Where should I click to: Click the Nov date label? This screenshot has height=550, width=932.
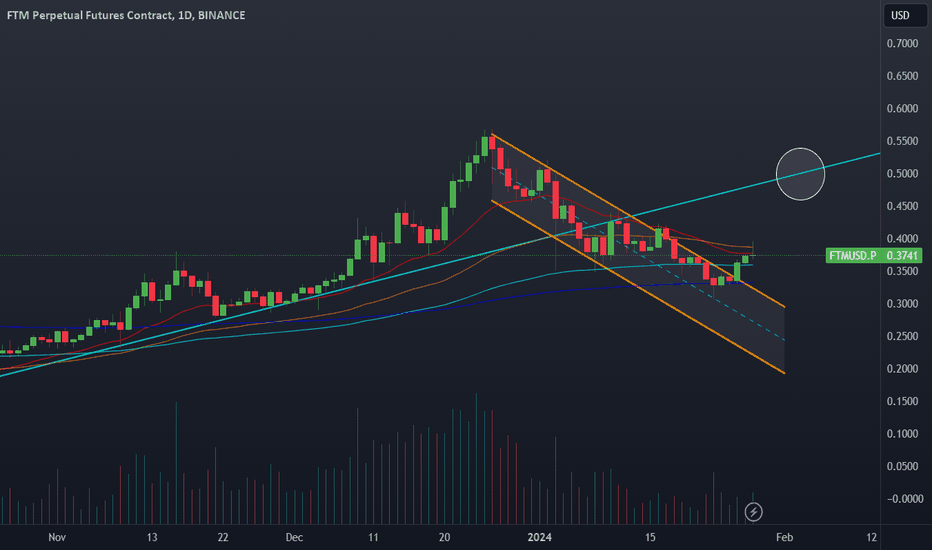coord(57,538)
